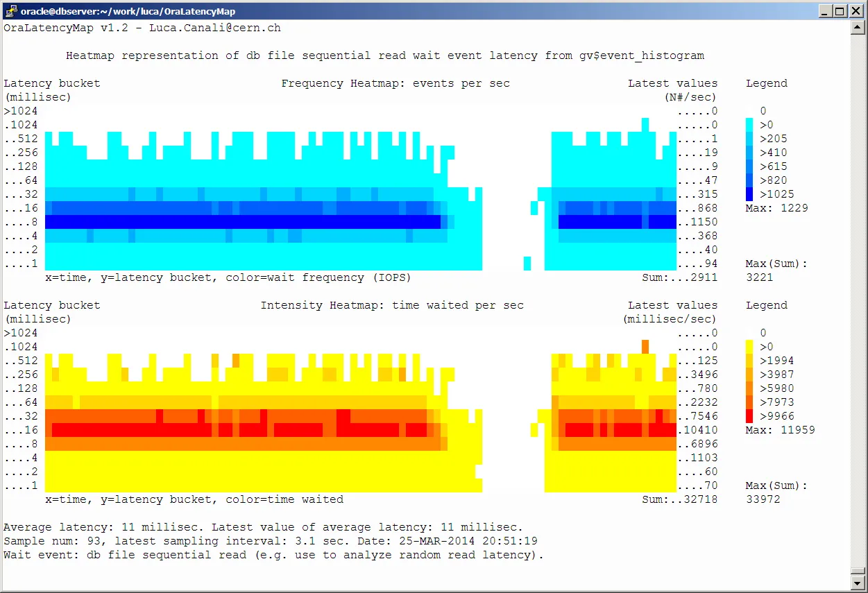
Task: Click the scrollbar down arrow
Action: point(858,583)
